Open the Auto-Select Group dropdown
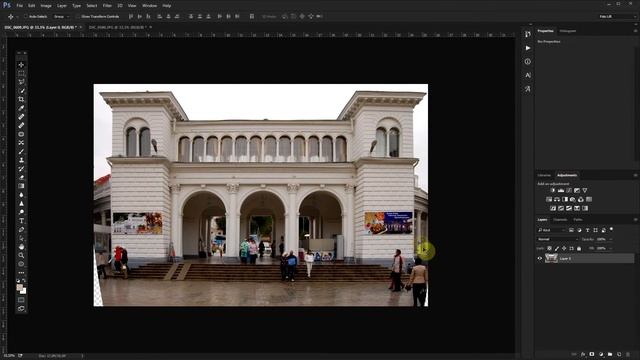Screen dimensions: 640x360 pos(62,17)
